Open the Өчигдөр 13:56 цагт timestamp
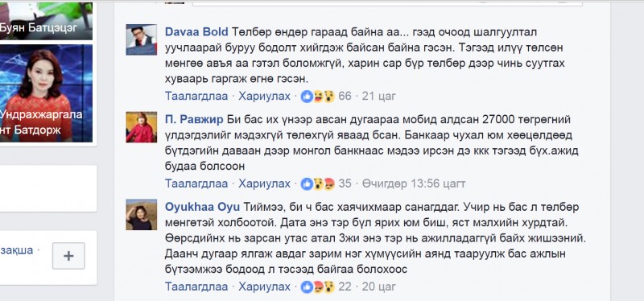The image size is (644, 301). coord(414,183)
